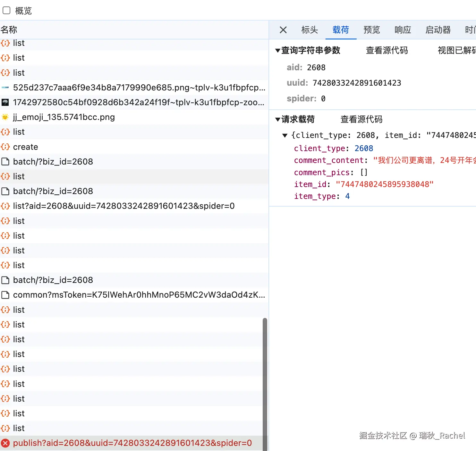Close the request details panel

pos(283,30)
